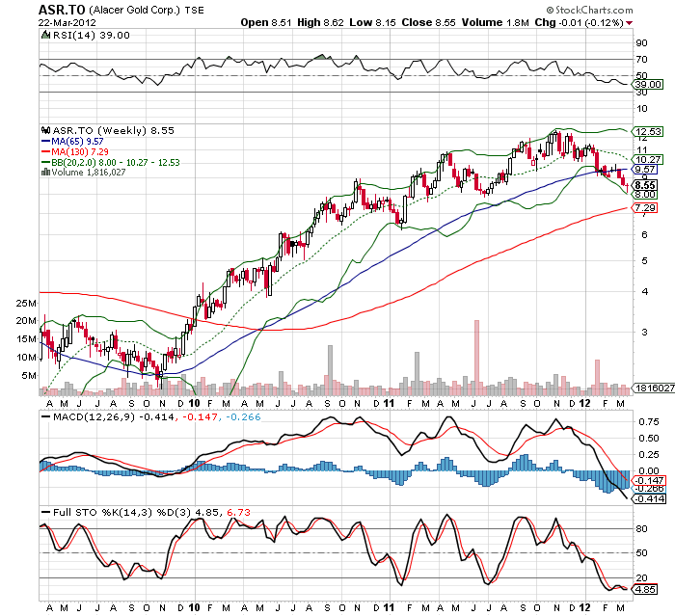Click the 0.75 MACD axis label
The image size is (675, 616).
click(x=649, y=422)
